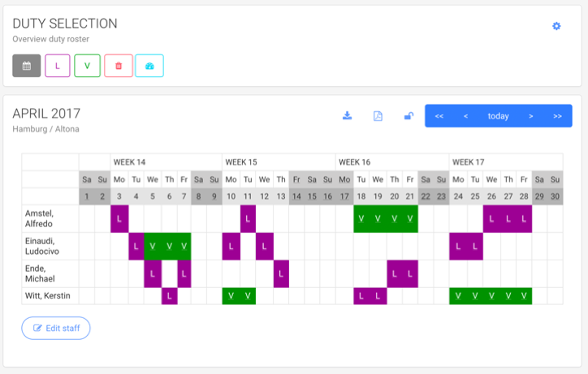Open settings via the gear icon
The image size is (588, 374).
[x=556, y=26]
